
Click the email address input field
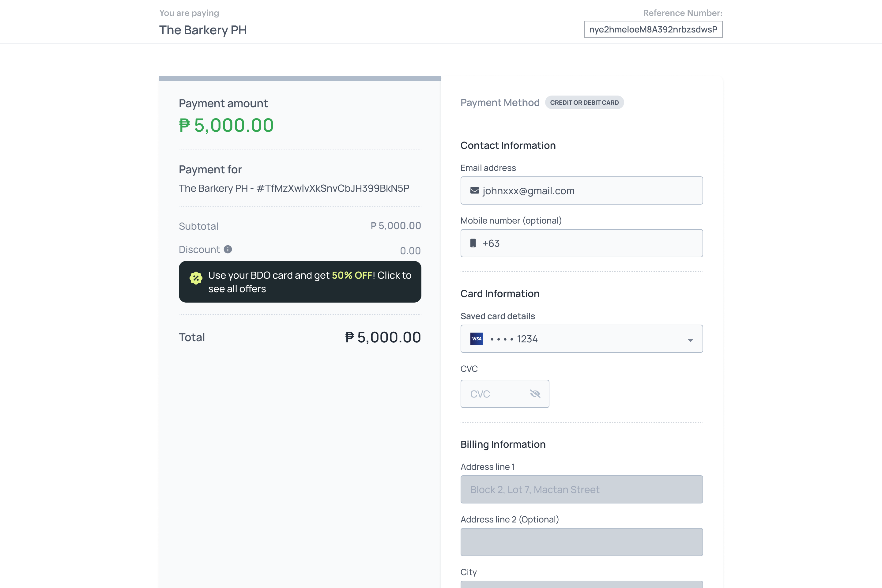point(582,190)
